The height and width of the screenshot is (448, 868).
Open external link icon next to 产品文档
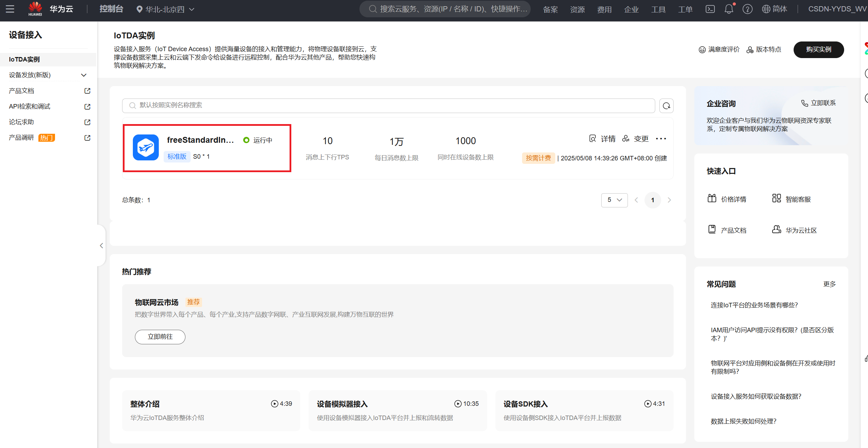88,91
